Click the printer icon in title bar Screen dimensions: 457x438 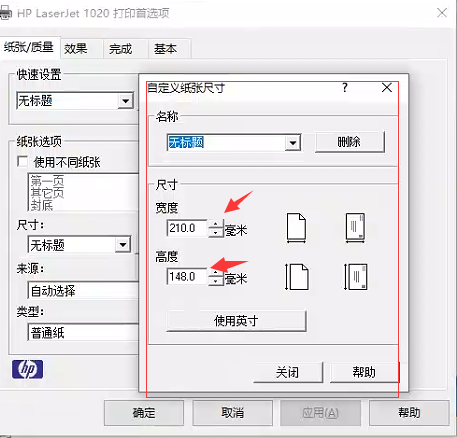coord(6,13)
